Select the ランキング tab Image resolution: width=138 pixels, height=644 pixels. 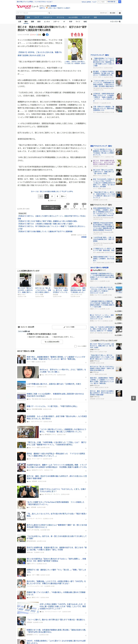[x=86, y=17]
